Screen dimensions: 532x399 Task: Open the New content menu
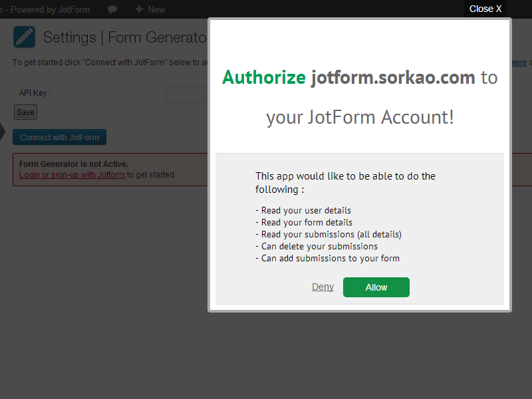pyautogui.click(x=150, y=9)
